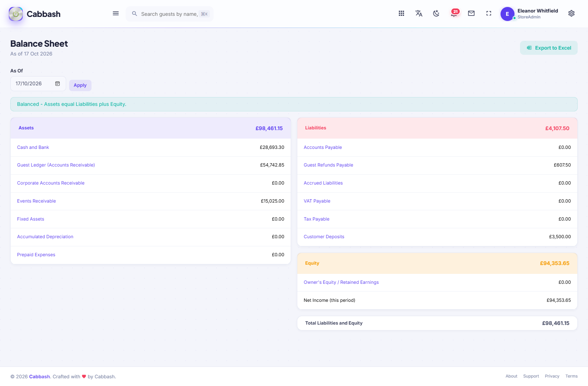Open Owner's Equity / Retained Earnings
The width and height of the screenshot is (588, 386).
pyautogui.click(x=341, y=282)
